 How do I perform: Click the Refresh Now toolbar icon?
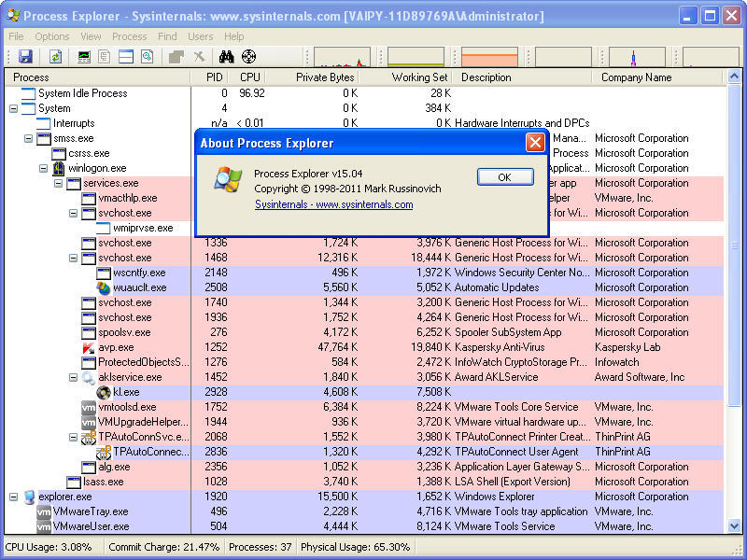pos(56,57)
